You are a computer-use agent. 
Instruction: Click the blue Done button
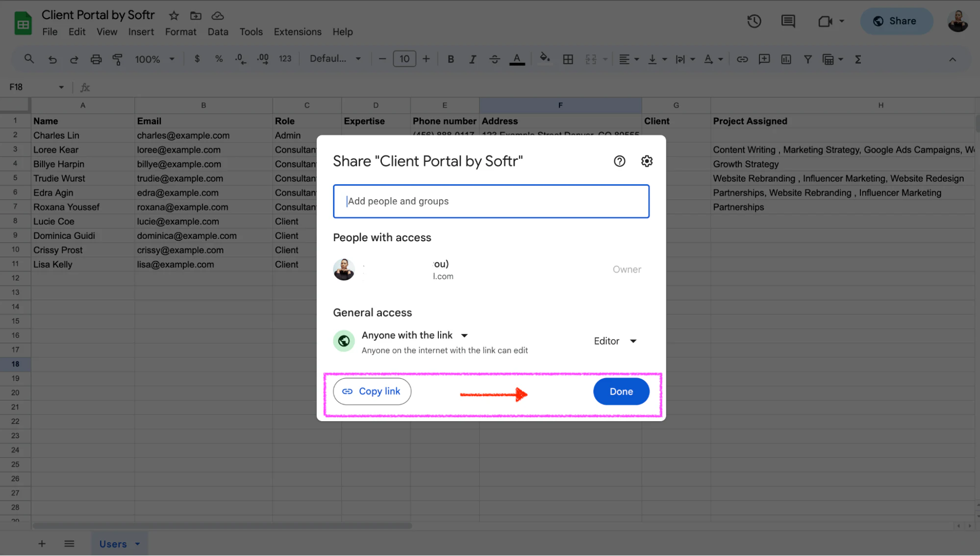[x=621, y=391]
